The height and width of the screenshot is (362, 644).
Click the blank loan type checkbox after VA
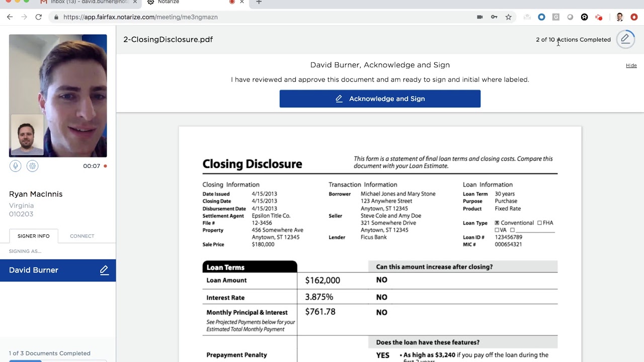pos(512,230)
